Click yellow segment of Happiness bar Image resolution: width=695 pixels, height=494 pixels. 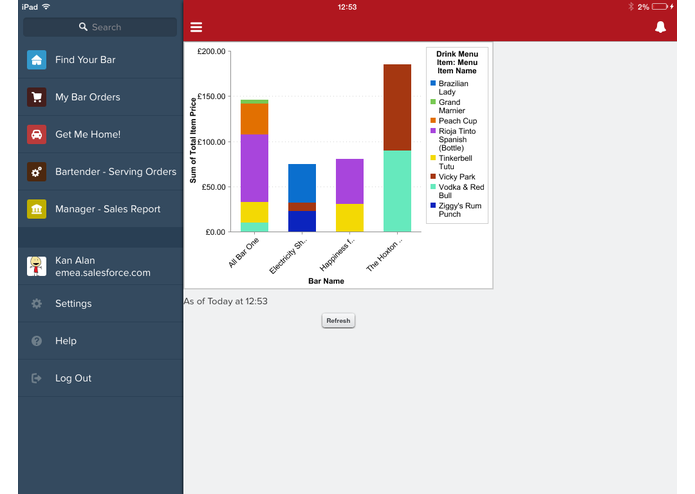click(350, 218)
